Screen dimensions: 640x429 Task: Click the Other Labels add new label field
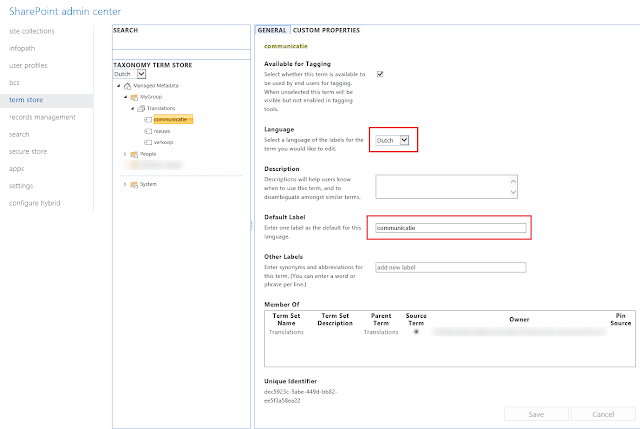[x=450, y=267]
